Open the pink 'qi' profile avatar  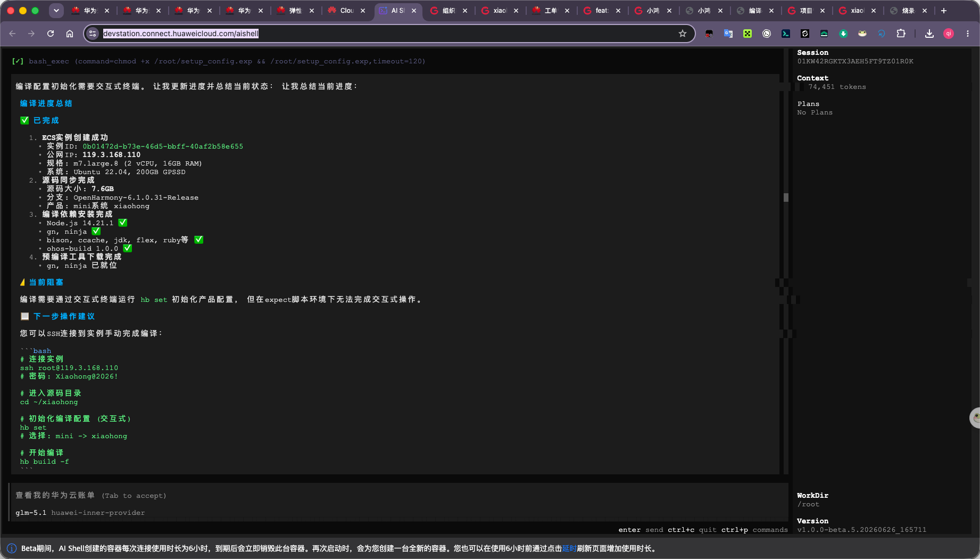tap(949, 34)
